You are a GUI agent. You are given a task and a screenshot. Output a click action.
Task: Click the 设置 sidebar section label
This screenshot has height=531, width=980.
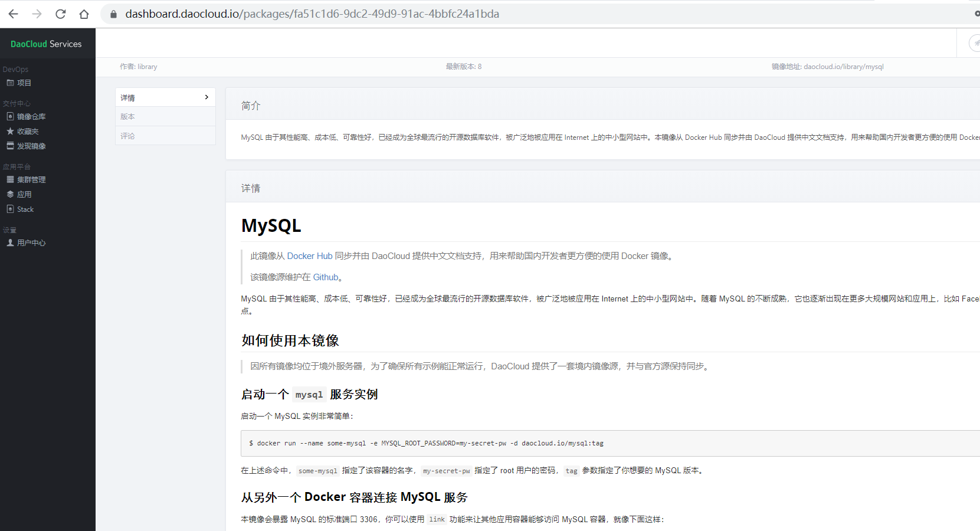click(x=9, y=230)
